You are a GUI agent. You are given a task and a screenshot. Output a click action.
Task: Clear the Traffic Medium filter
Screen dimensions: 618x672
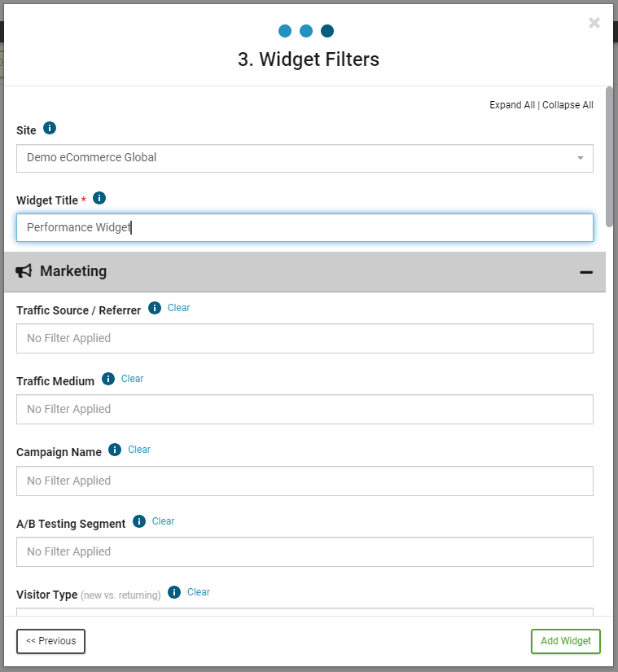click(132, 379)
